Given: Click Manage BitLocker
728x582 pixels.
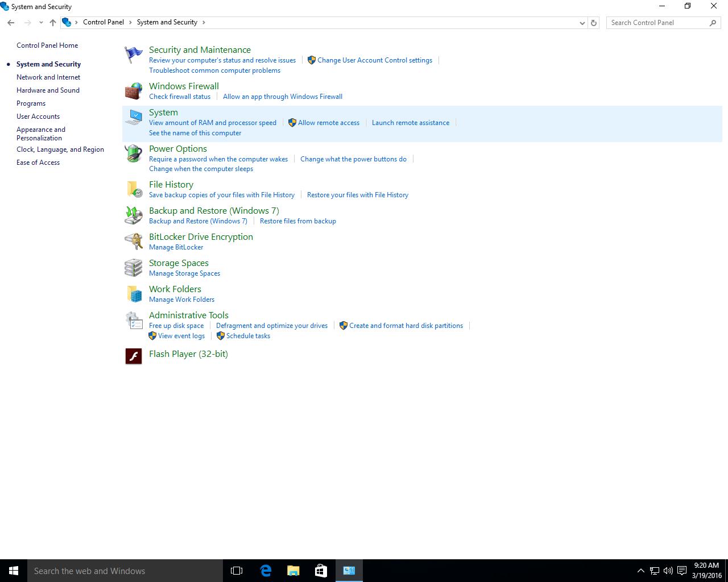Looking at the screenshot, I should pyautogui.click(x=176, y=247).
